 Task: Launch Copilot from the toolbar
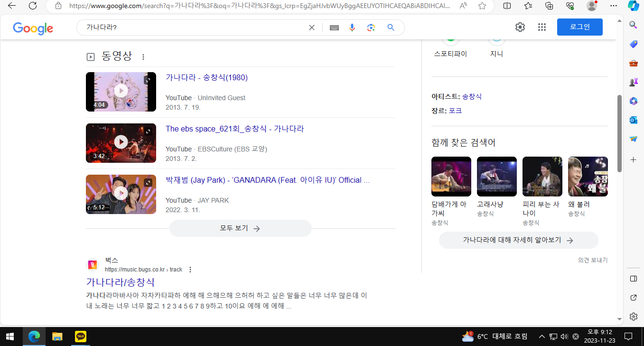point(634,6)
